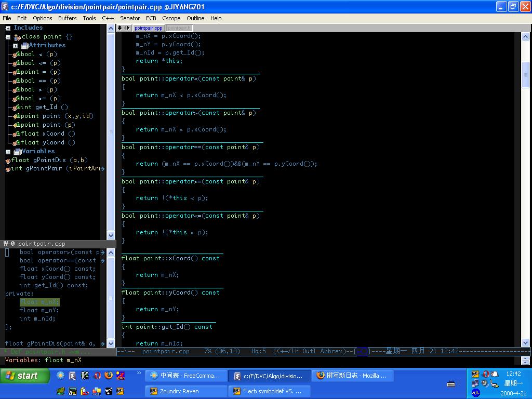532x399 pixels.
Task: Switch to the pointpair.cpp tab
Action: click(148, 28)
